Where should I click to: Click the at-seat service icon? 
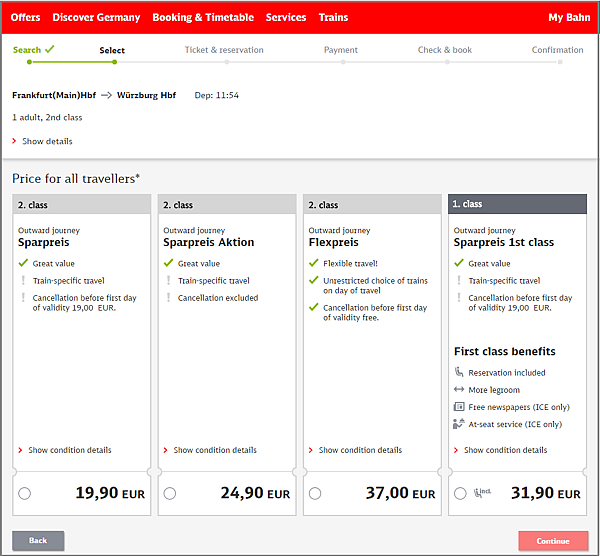(x=459, y=424)
